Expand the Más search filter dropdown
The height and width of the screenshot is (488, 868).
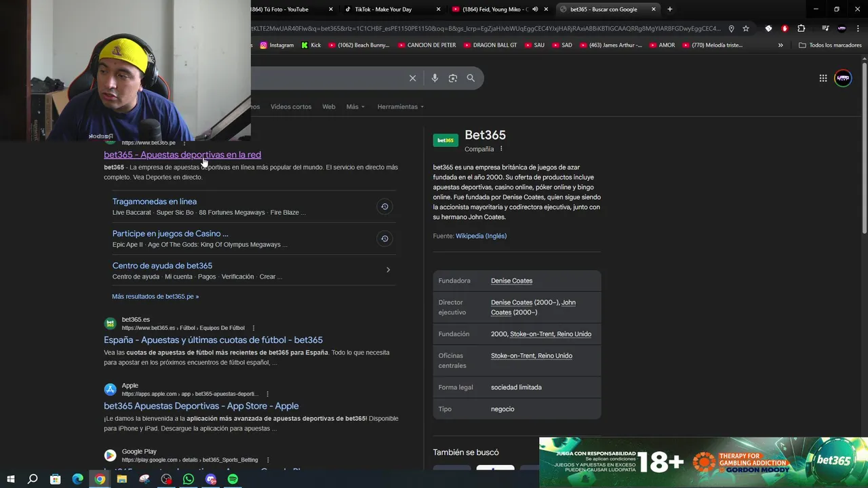pyautogui.click(x=355, y=106)
